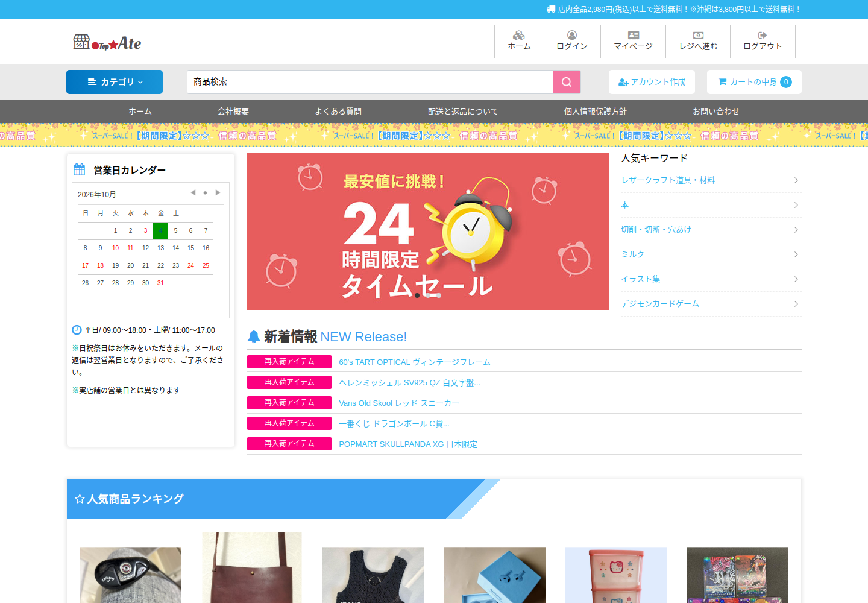The image size is (868, 603).
Task: Select the third banner slide dot
Action: click(x=439, y=295)
